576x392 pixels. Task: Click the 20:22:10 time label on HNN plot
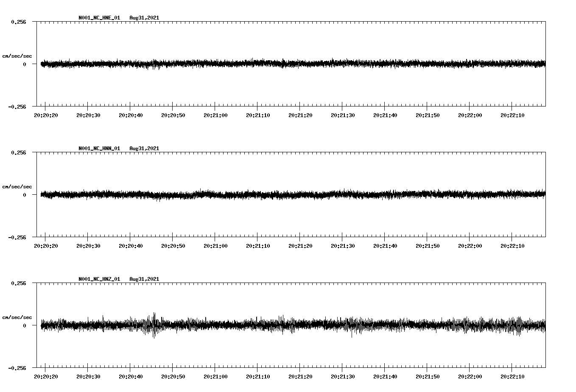(512, 246)
